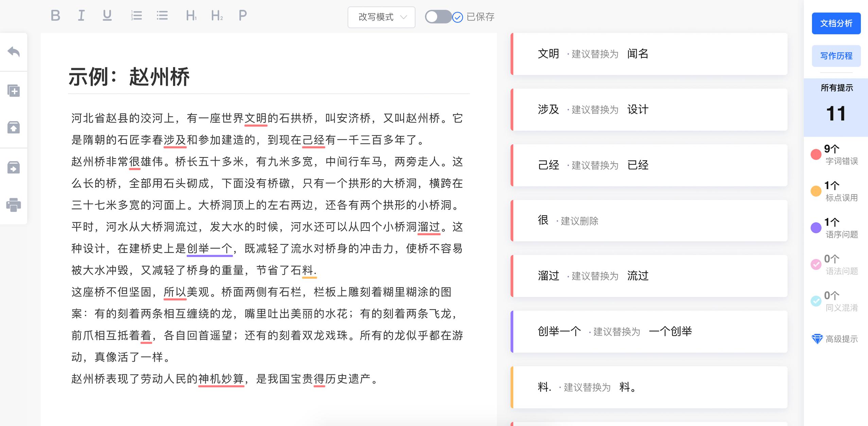
Task: Click underlined word 所以 in text
Action: pyautogui.click(x=175, y=292)
